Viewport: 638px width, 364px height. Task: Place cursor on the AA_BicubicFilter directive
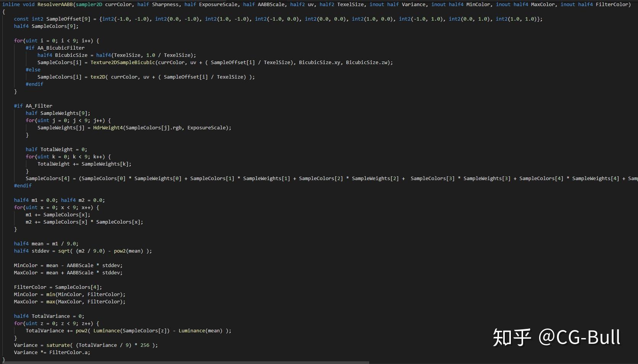click(x=61, y=48)
